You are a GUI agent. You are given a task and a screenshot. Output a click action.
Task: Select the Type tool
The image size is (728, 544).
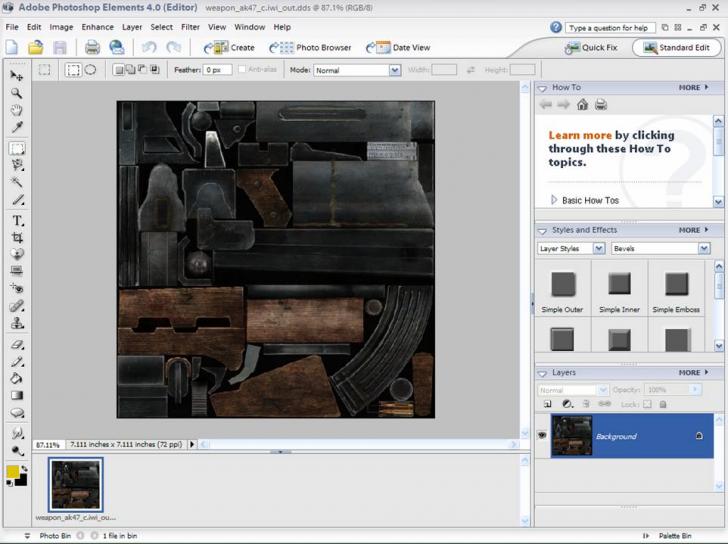pos(17,220)
